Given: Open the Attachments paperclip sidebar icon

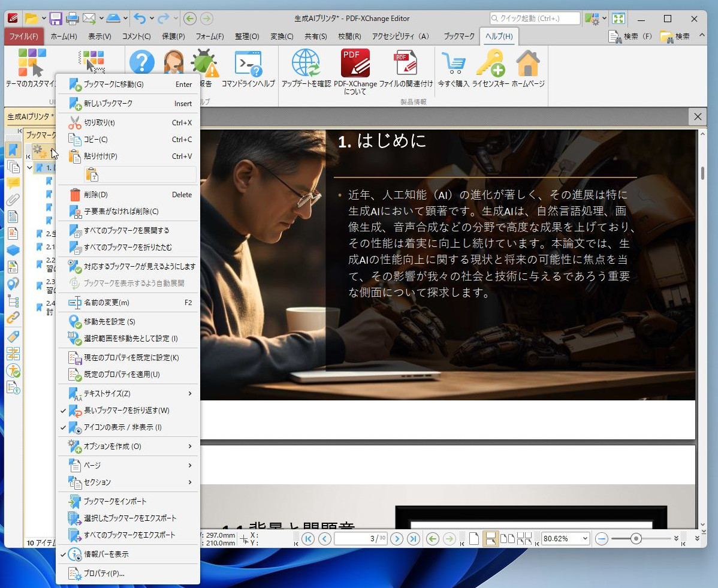Looking at the screenshot, I should pos(13,200).
